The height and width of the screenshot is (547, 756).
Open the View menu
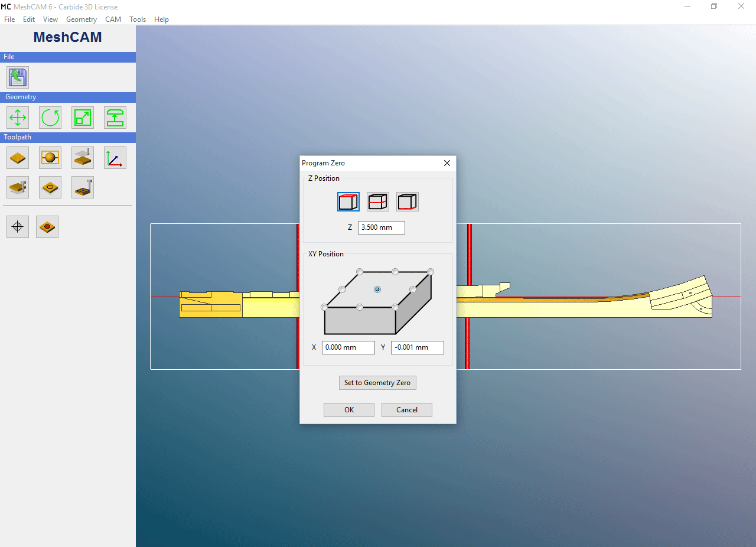[x=50, y=19]
